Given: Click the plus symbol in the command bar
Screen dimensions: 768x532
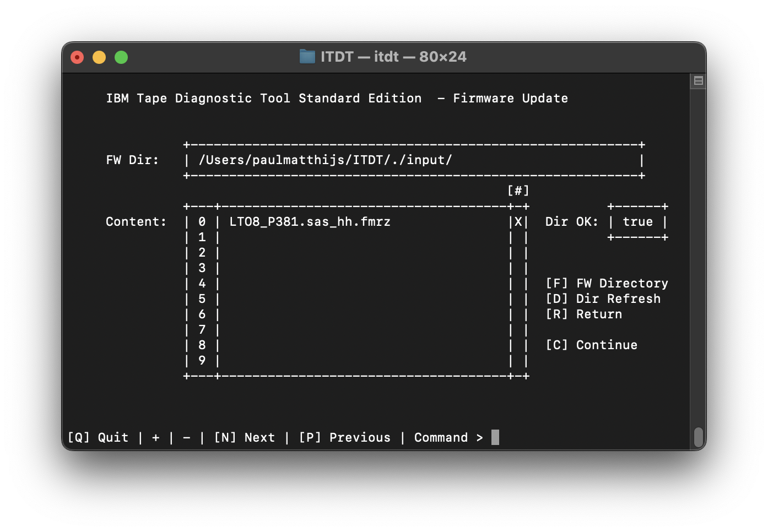Looking at the screenshot, I should (155, 438).
